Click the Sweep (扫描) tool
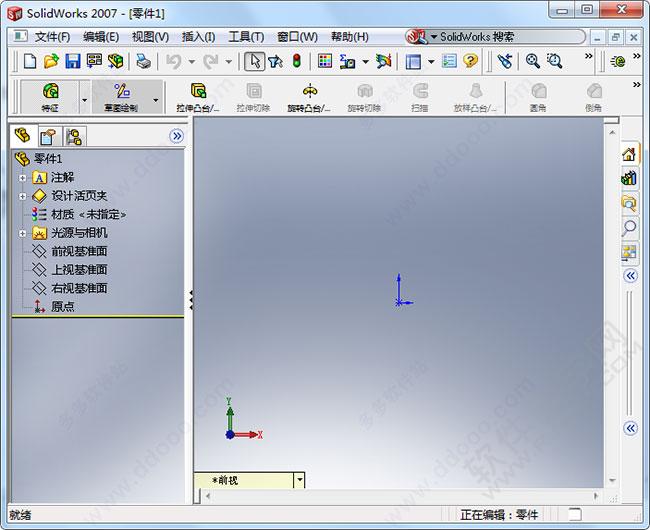Screen dimensions: 650x530 pyautogui.click(x=420, y=97)
